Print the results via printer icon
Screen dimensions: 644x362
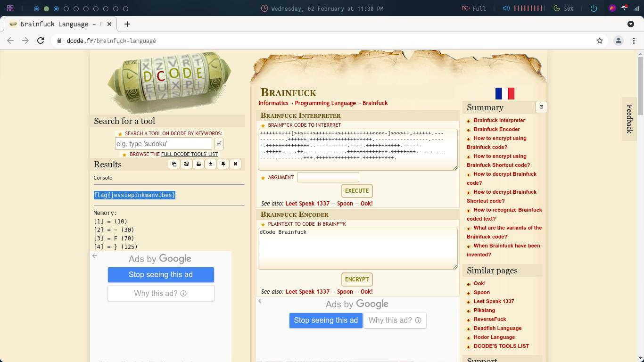point(198,164)
